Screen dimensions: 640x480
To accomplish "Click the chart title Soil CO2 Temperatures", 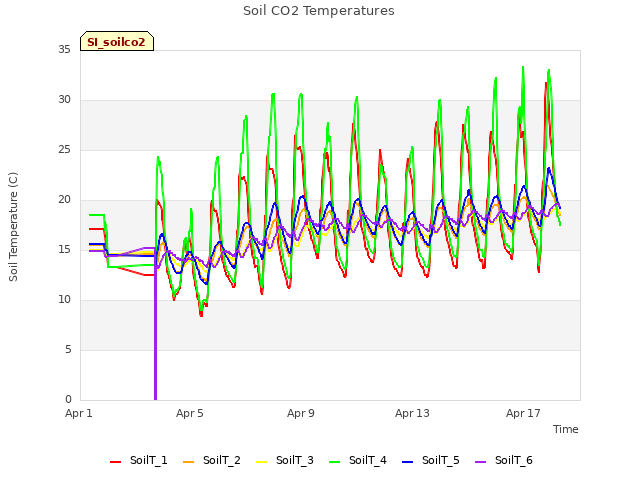I will point(319,11).
